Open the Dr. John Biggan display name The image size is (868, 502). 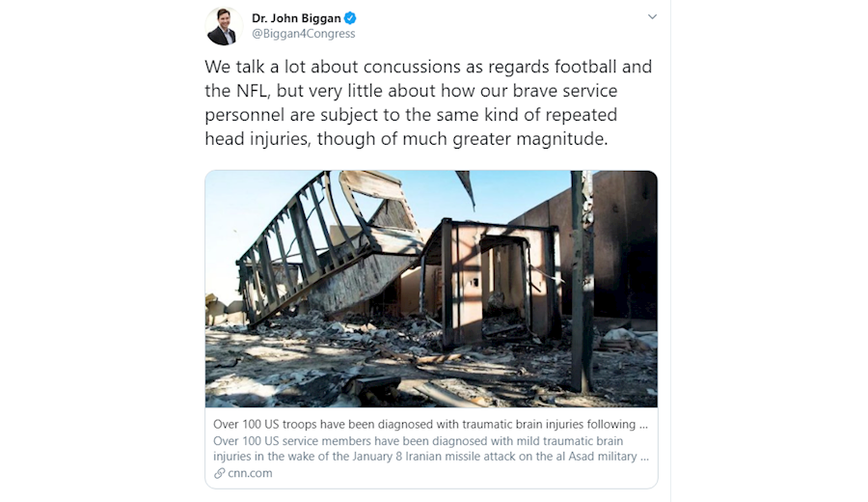(x=296, y=18)
